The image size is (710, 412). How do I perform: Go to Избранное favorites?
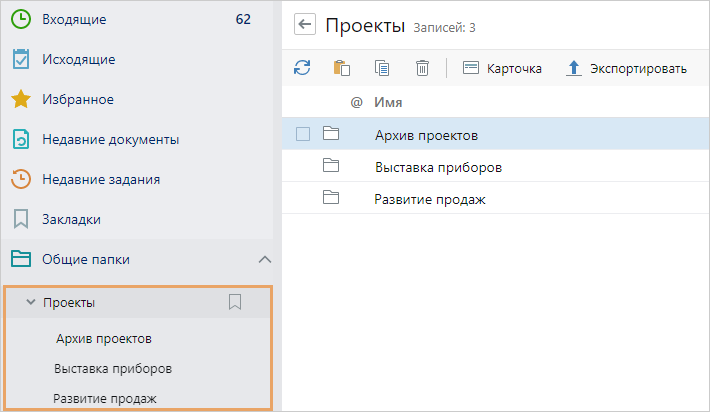[x=77, y=99]
